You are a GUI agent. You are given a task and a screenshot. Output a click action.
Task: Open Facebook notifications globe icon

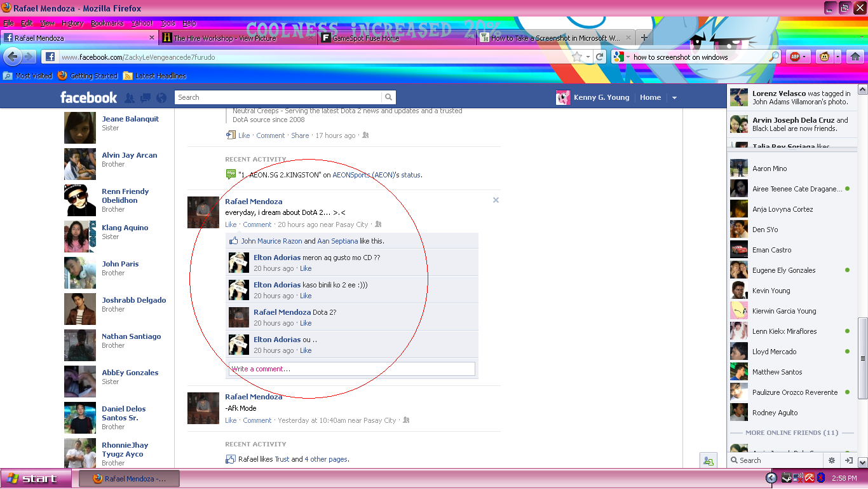click(x=161, y=97)
